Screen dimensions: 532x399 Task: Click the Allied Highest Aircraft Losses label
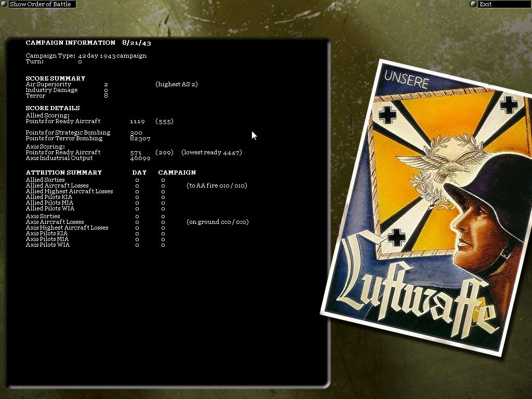click(x=69, y=191)
